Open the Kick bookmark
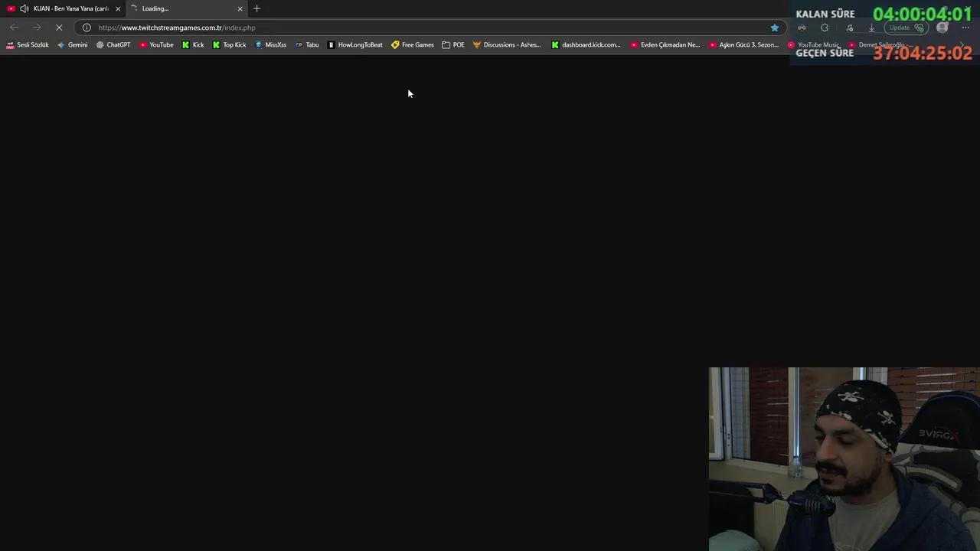The width and height of the screenshot is (980, 551). (193, 44)
